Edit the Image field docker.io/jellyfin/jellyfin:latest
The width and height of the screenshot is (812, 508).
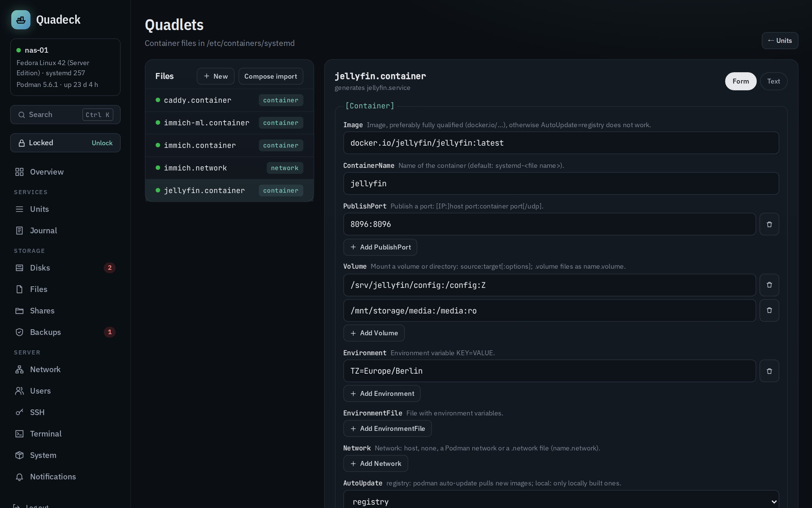pyautogui.click(x=561, y=143)
